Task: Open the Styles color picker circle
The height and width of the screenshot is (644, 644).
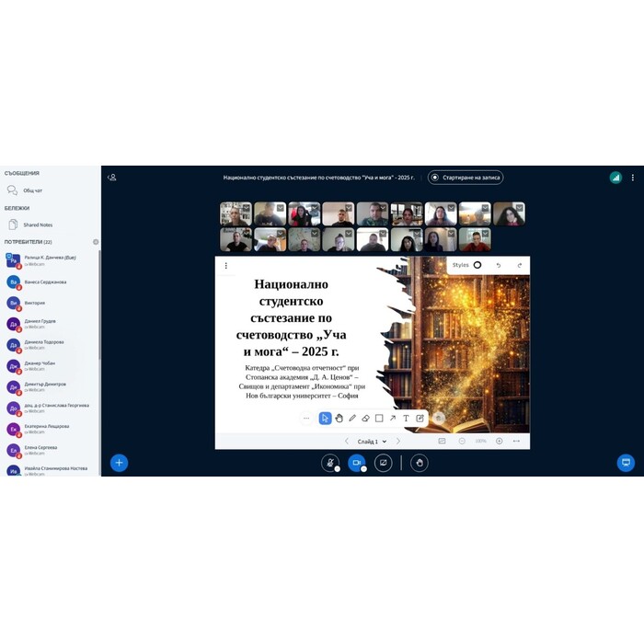Action: [x=477, y=265]
